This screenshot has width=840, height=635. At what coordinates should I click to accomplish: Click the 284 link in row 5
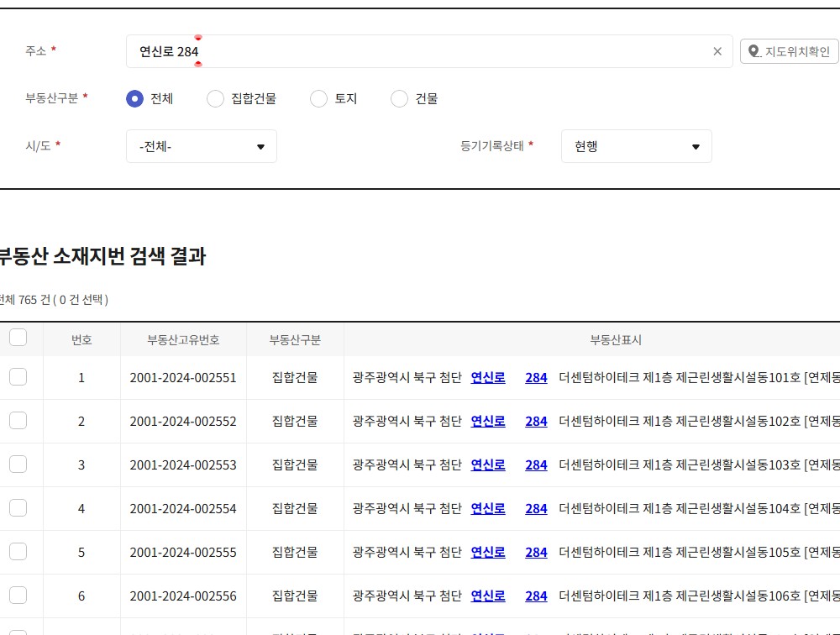coord(536,553)
